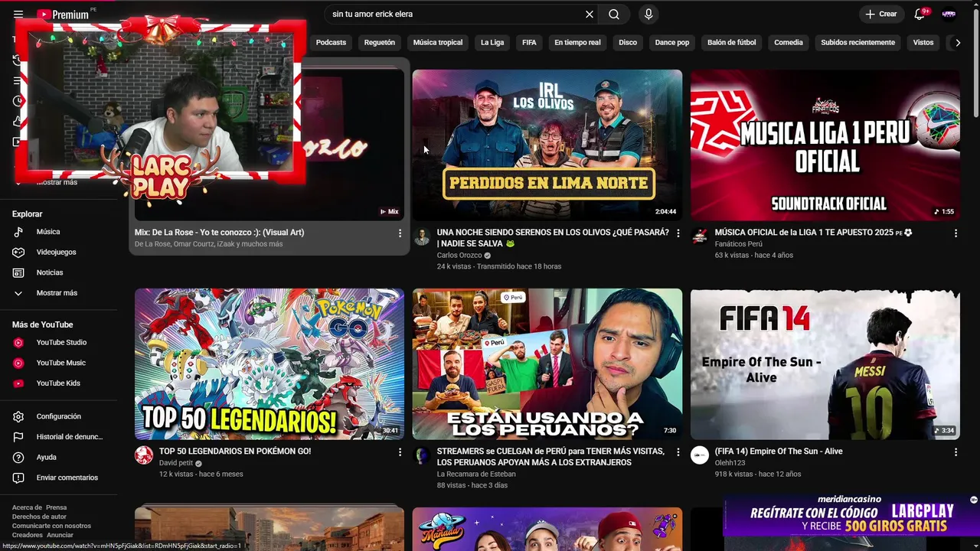Open Acerca de footer link
980x551 pixels.
coord(27,507)
